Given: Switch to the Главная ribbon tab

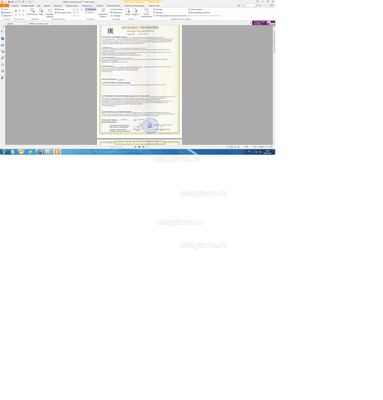Looking at the screenshot, I should 14,6.
